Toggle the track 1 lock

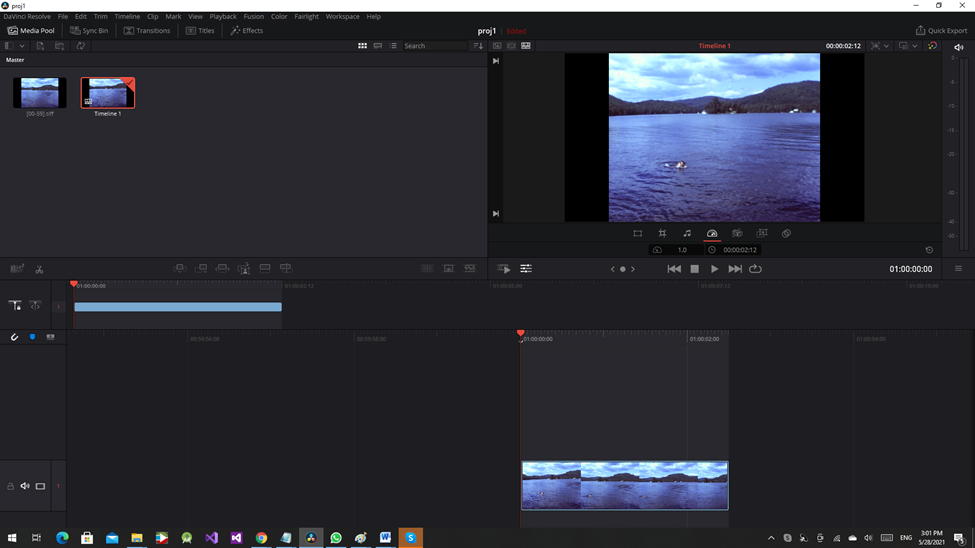pos(11,486)
